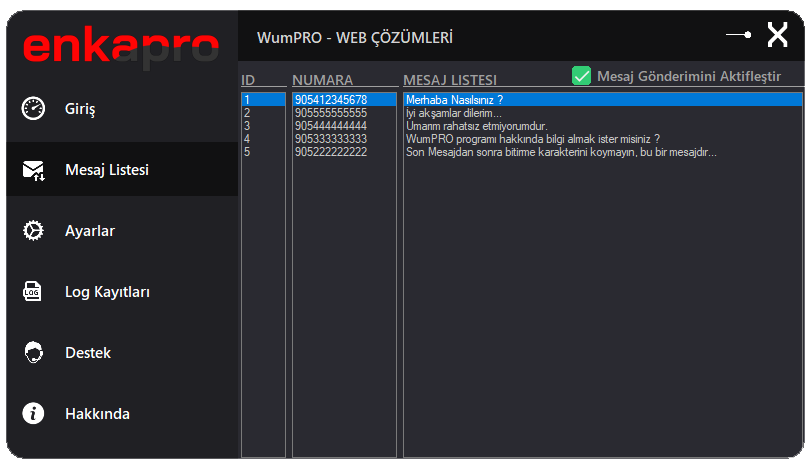810x460 pixels.
Task: Open the Ayarlar menu item
Action: [122, 231]
